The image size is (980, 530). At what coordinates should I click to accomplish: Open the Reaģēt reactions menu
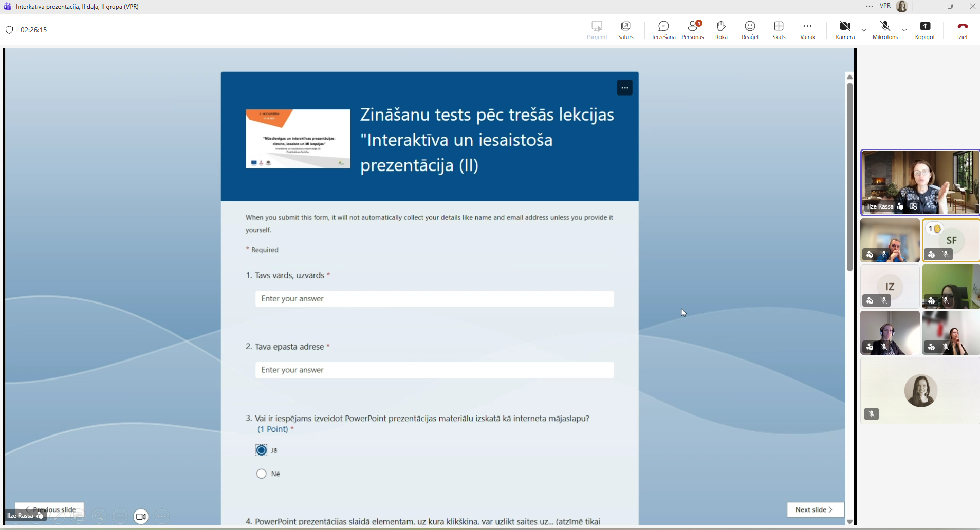click(x=750, y=30)
